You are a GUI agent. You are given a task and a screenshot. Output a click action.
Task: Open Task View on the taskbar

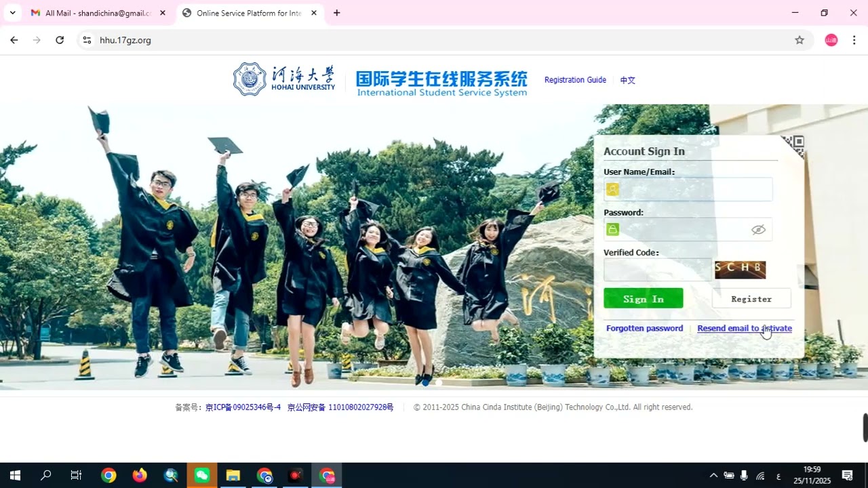(x=76, y=475)
